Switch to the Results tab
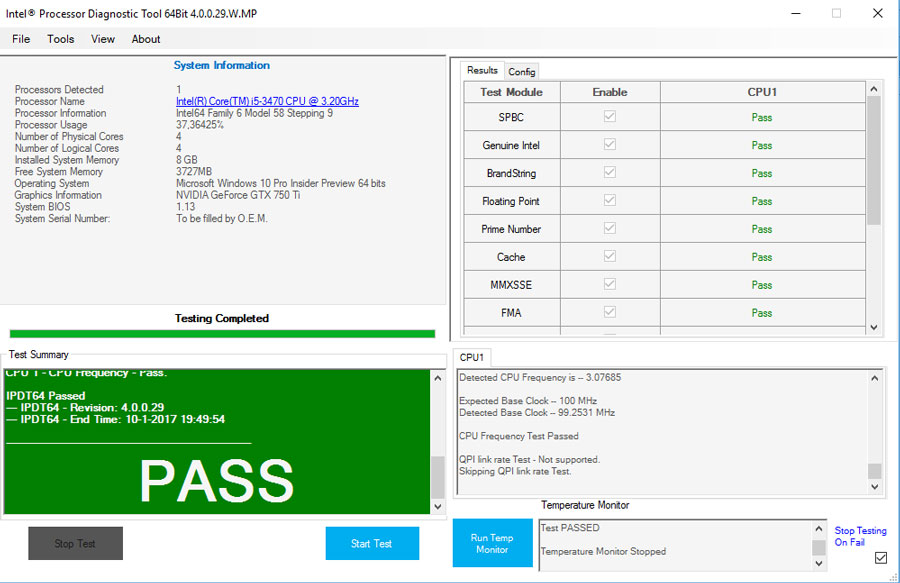The width and height of the screenshot is (900, 583). pos(482,70)
